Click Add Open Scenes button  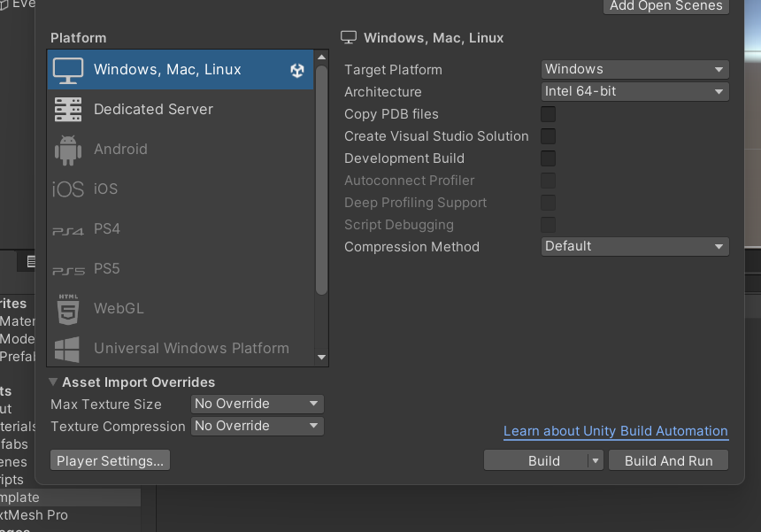665,6
